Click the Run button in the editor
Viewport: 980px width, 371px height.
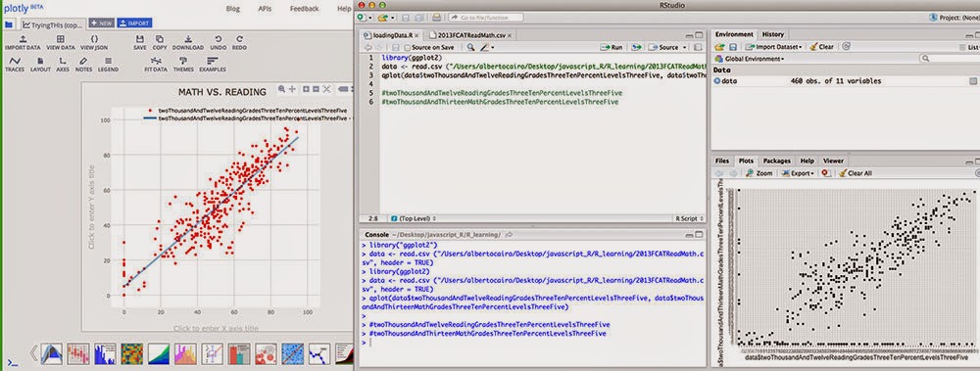point(612,47)
